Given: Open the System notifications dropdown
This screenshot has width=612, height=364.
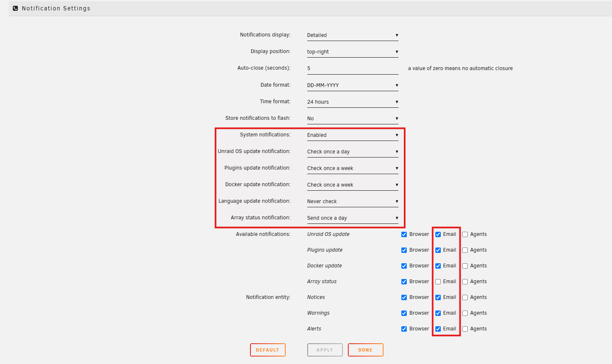Looking at the screenshot, I should tap(352, 135).
